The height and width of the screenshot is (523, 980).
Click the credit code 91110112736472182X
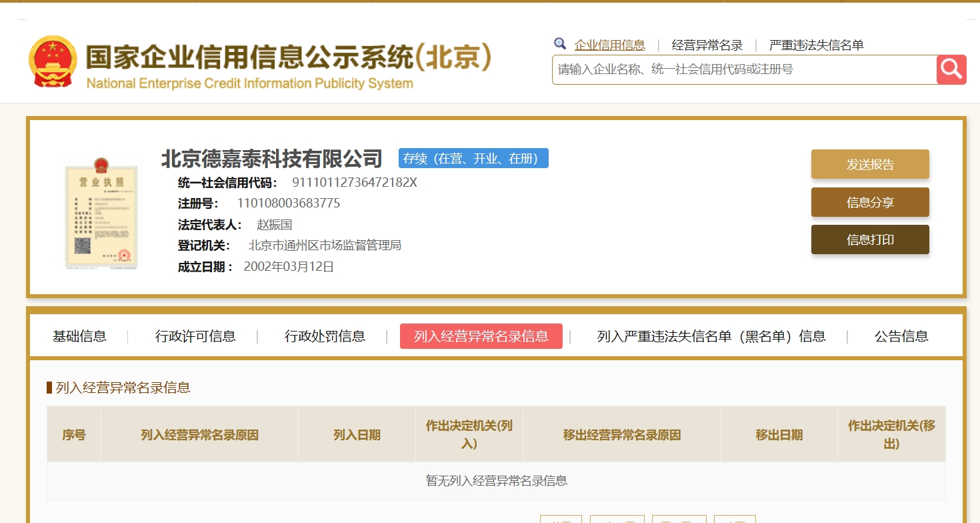pyautogui.click(x=355, y=183)
